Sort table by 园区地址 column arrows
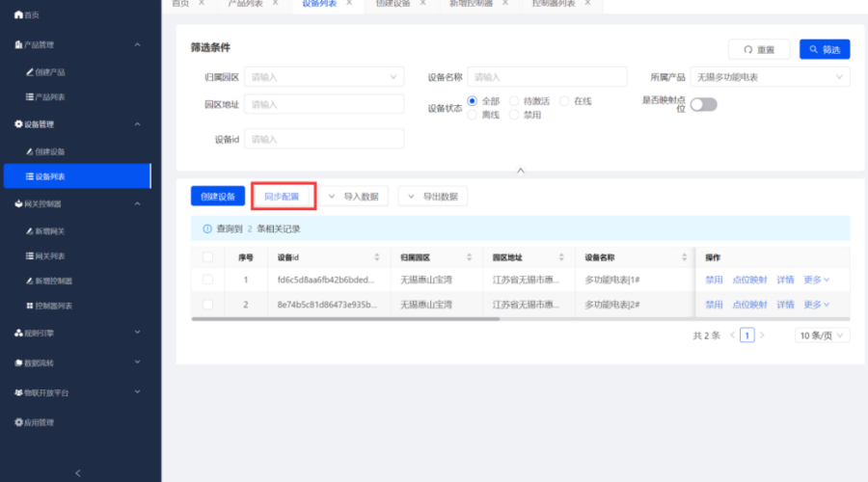 click(561, 257)
